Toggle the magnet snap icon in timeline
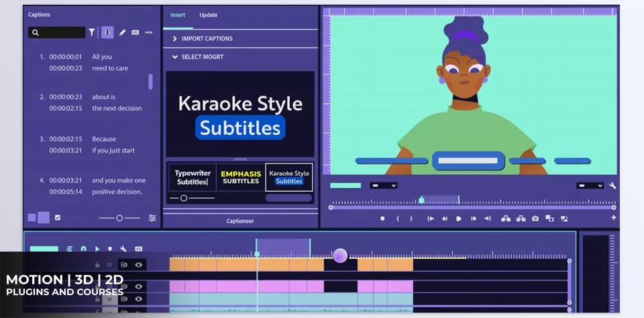Screen dimensions: 644x318 point(83,249)
